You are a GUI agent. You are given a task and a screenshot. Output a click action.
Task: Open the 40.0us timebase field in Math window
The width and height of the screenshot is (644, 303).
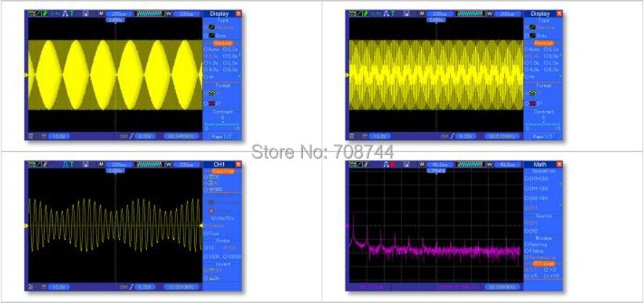pyautogui.click(x=440, y=164)
